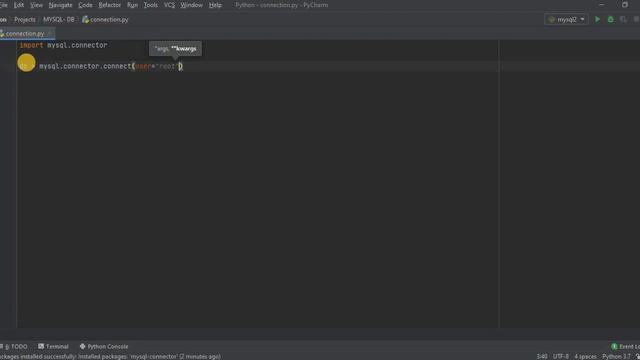Screen dimensions: 640x360
Task: Open the Terminal tool window
Action: (53, 347)
